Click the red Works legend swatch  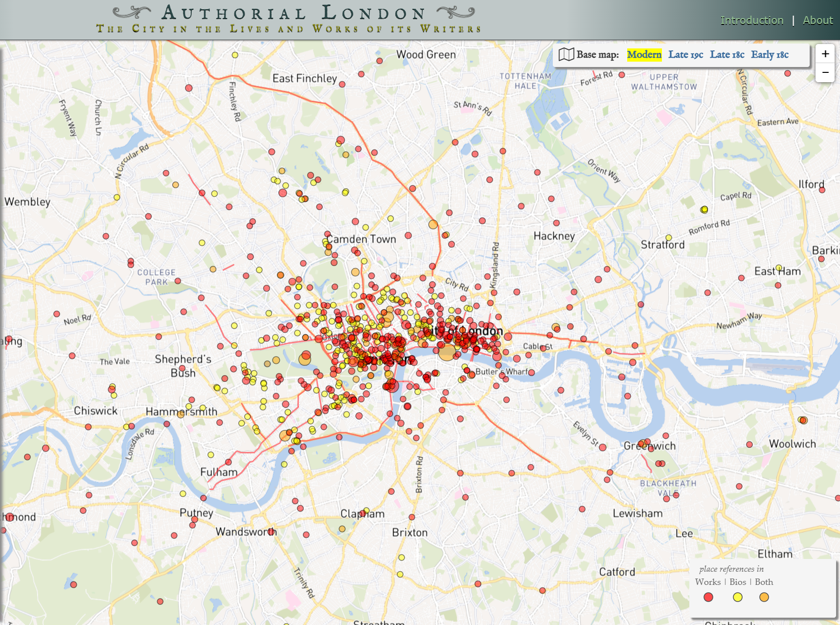[708, 597]
